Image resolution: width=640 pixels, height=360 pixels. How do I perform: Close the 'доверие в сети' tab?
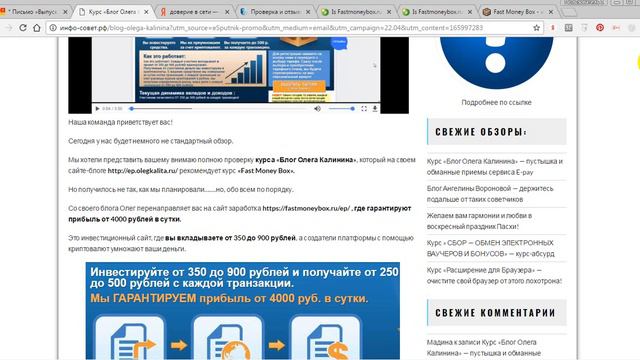227,12
